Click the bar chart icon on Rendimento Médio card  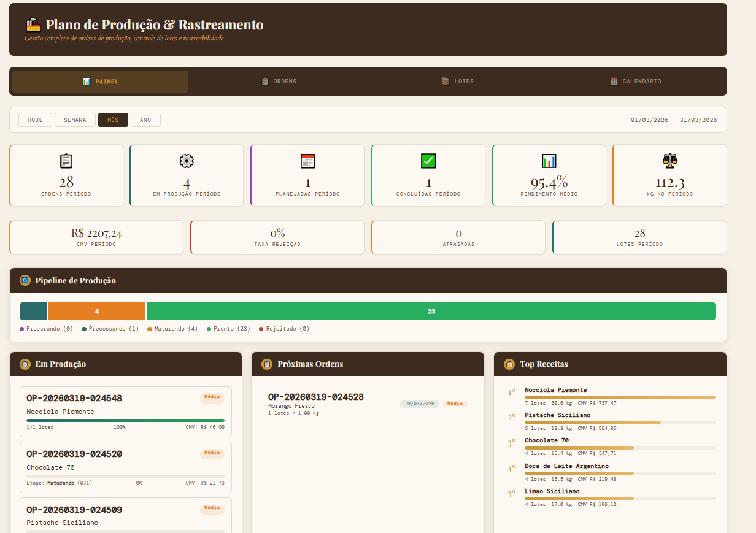coord(549,161)
